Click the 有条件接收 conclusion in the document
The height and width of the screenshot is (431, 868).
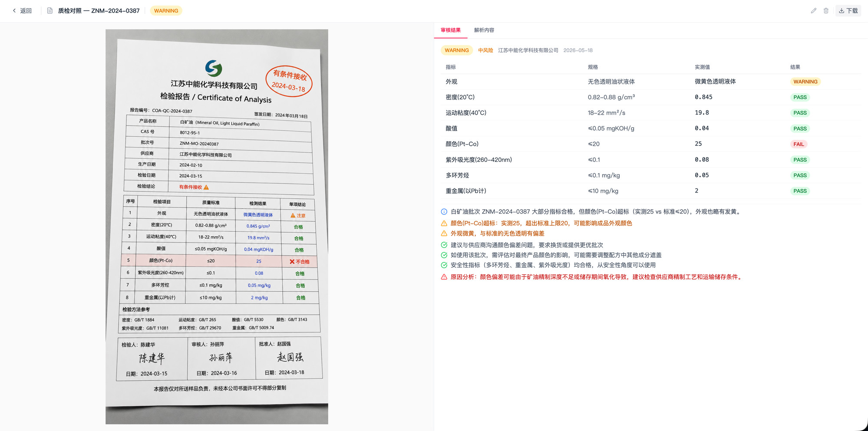coord(194,187)
